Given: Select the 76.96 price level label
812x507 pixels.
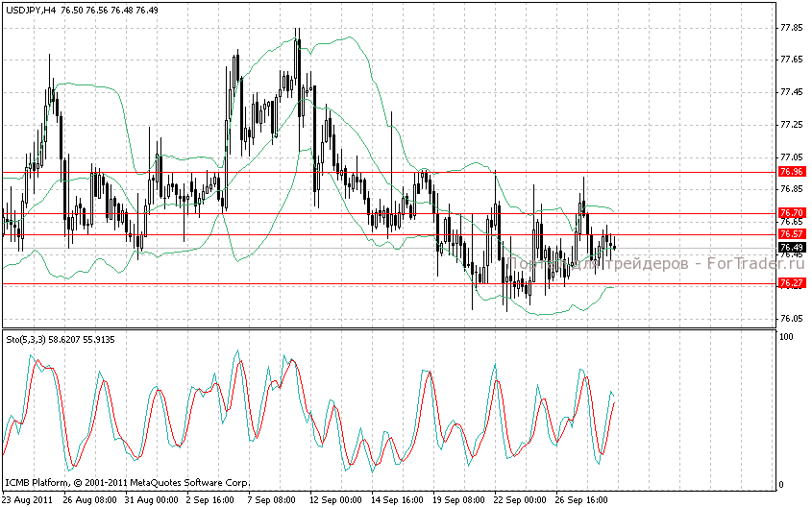Looking at the screenshot, I should point(792,172).
